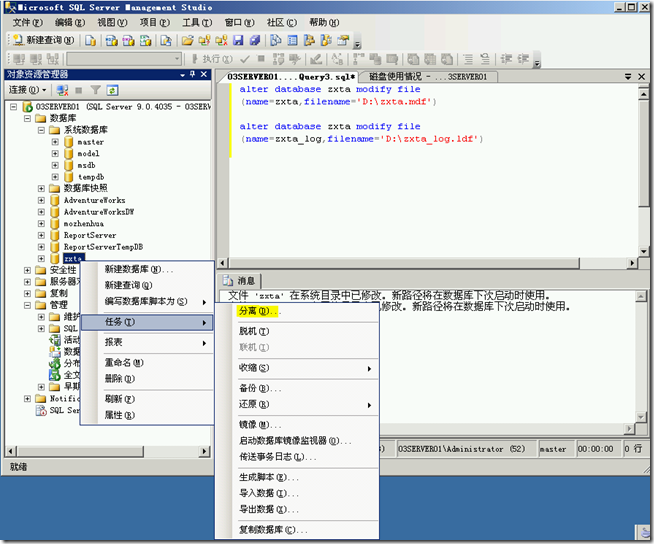Viewport: 654px width, 544px height.
Task: Click the Disconnect icon in Object Explorer
Action: point(63,90)
